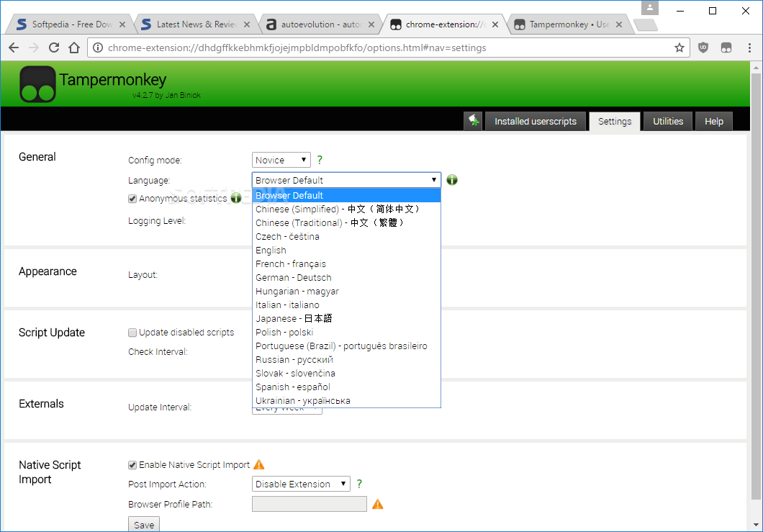Screen dimensions: 763x532
Task: Collapse the Language Browser Default dropdown
Action: coord(346,180)
